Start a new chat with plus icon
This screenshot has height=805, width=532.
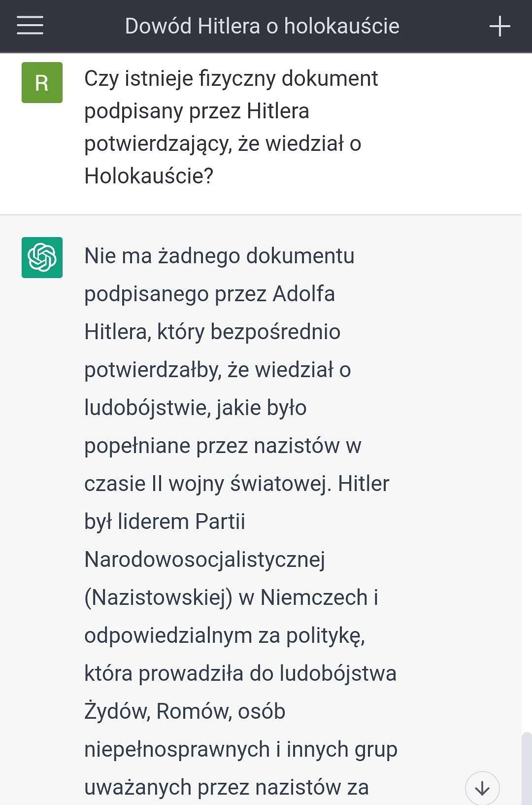tap(499, 26)
